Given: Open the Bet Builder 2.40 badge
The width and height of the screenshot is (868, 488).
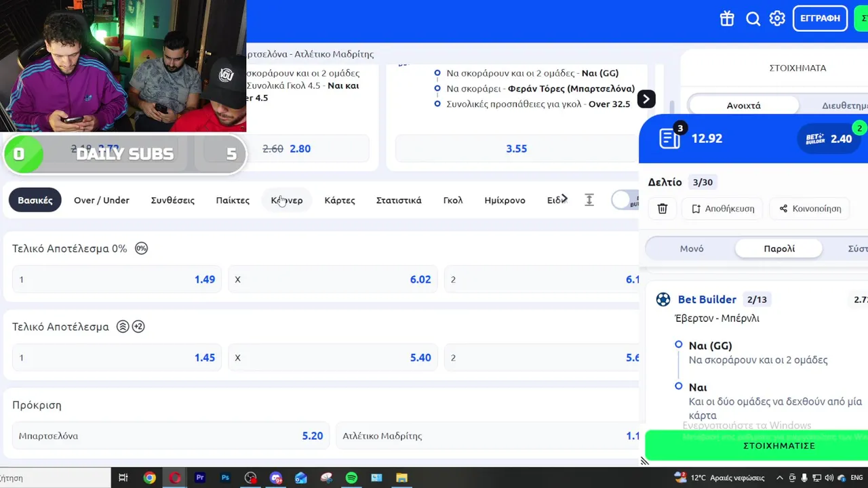Looking at the screenshot, I should 829,138.
